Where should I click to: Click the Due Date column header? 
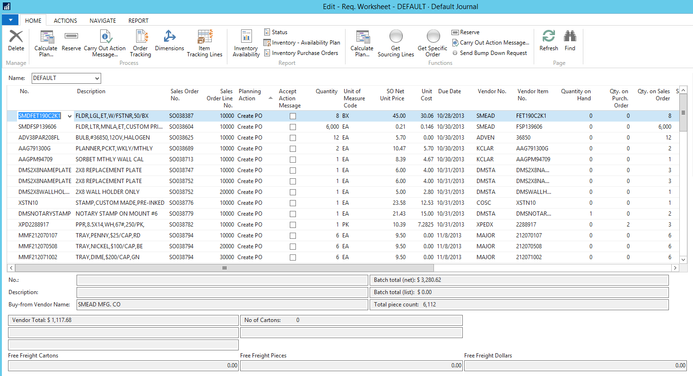[x=449, y=91]
